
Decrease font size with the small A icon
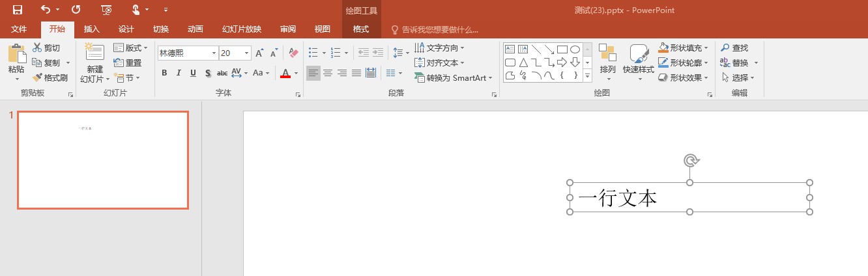coord(274,53)
